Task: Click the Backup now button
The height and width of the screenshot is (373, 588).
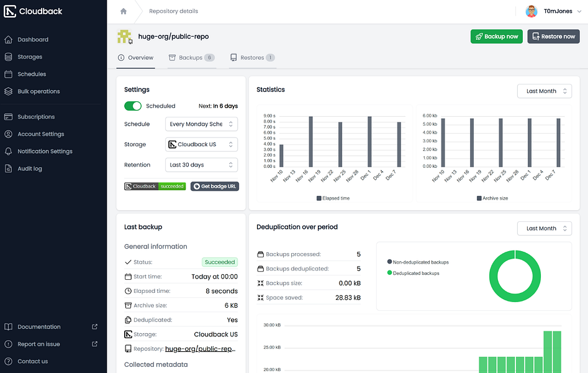Action: point(497,37)
